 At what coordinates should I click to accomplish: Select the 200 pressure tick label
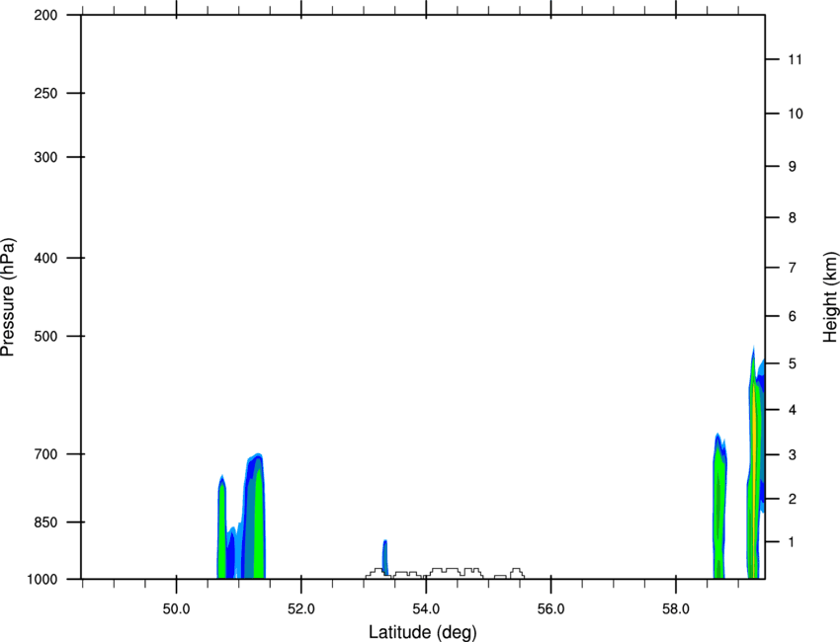(x=45, y=15)
